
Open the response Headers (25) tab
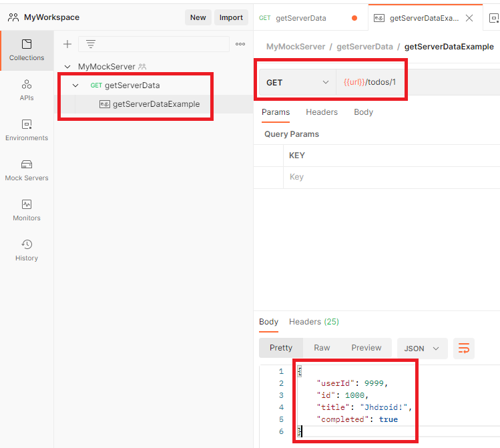click(x=314, y=322)
